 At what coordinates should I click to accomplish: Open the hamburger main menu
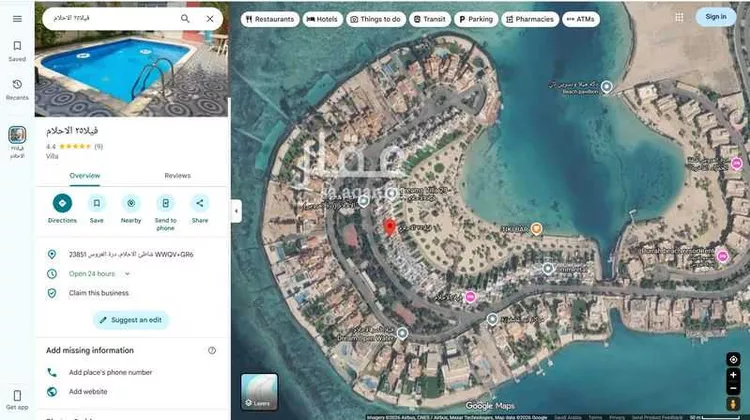click(x=17, y=19)
